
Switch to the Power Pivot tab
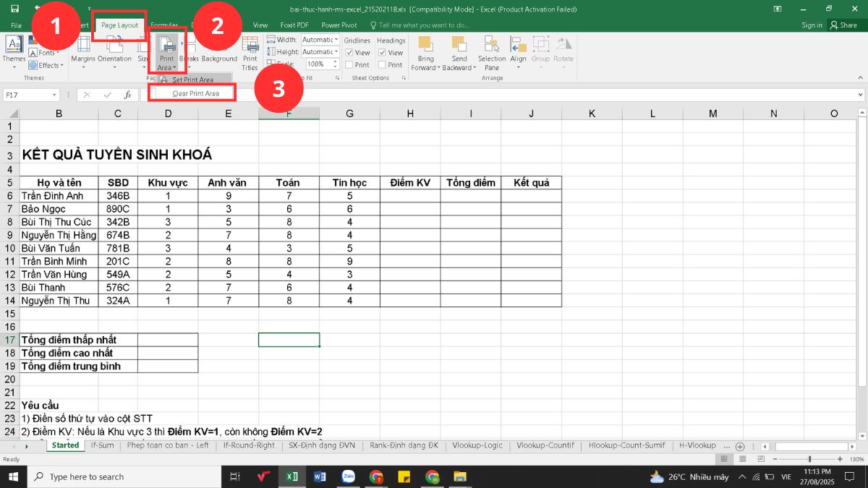coord(339,25)
